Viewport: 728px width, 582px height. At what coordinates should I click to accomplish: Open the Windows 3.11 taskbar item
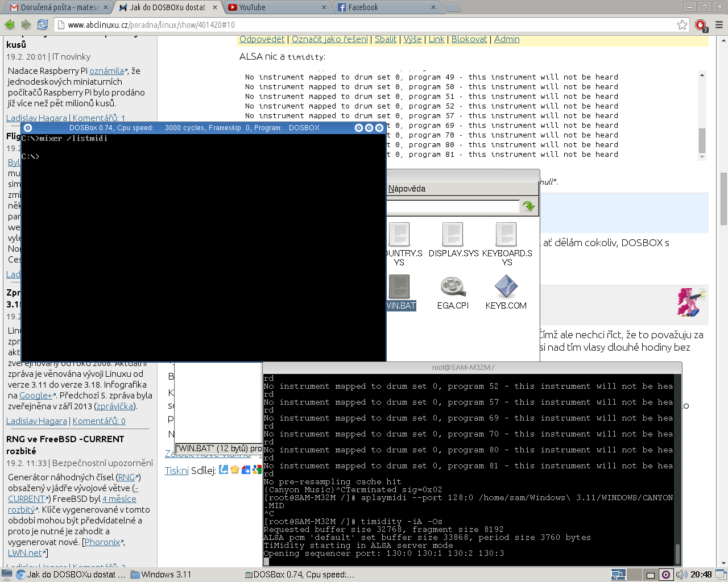pos(161,575)
